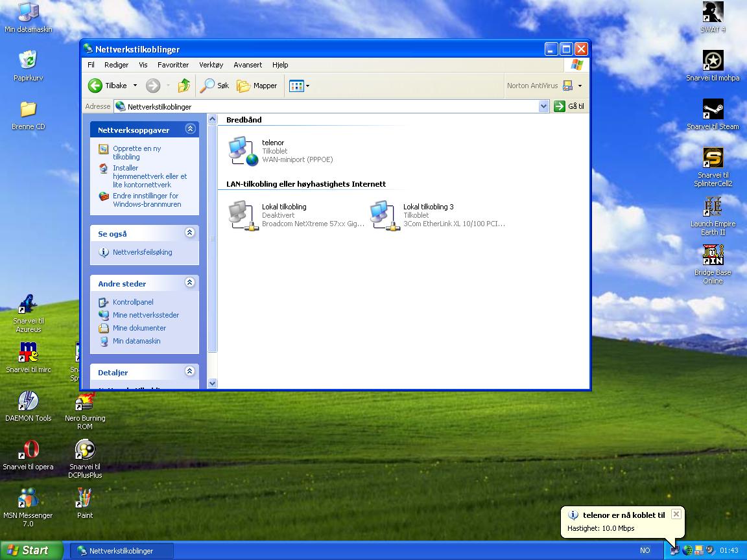Click the network connection tray icon
The width and height of the screenshot is (747, 560).
[674, 550]
